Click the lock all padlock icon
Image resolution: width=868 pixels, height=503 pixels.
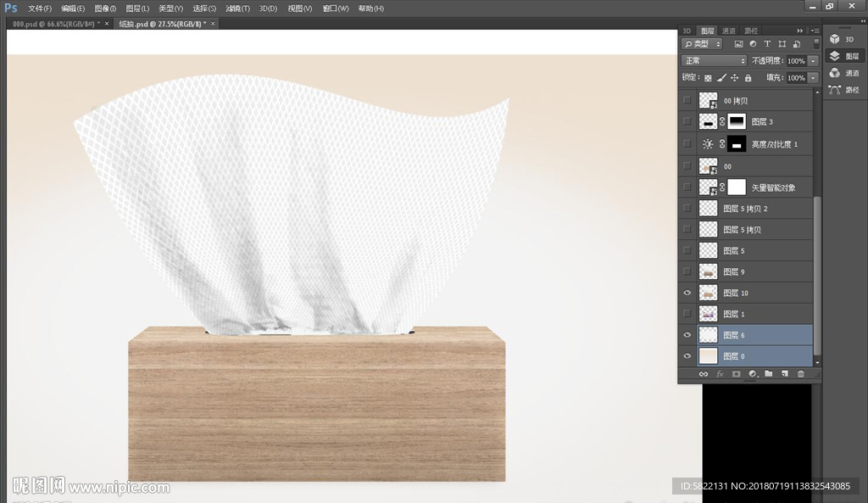[x=748, y=78]
